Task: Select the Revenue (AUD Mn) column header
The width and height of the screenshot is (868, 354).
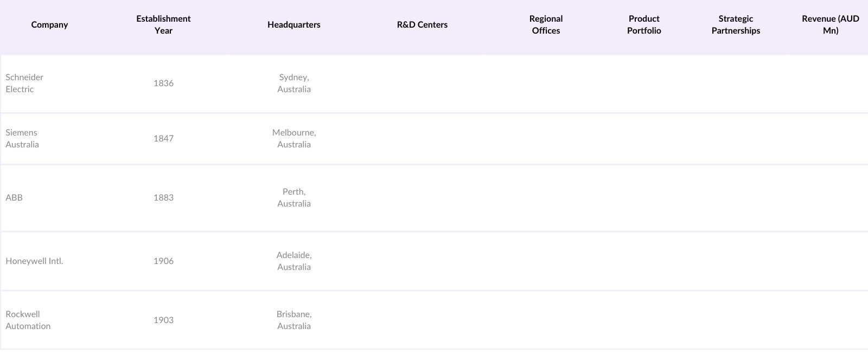Action: coord(830,24)
